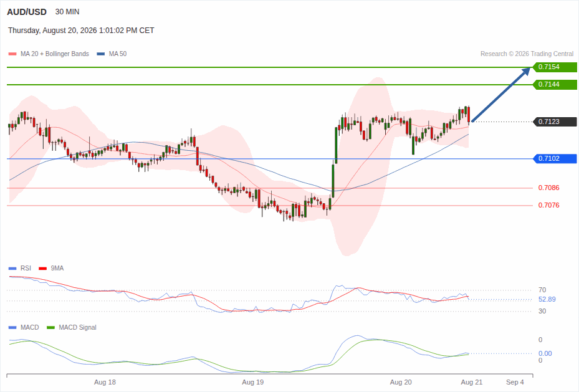The height and width of the screenshot is (392, 579).
Task: Click the Aug 18 date axis label
Action: [x=105, y=382]
